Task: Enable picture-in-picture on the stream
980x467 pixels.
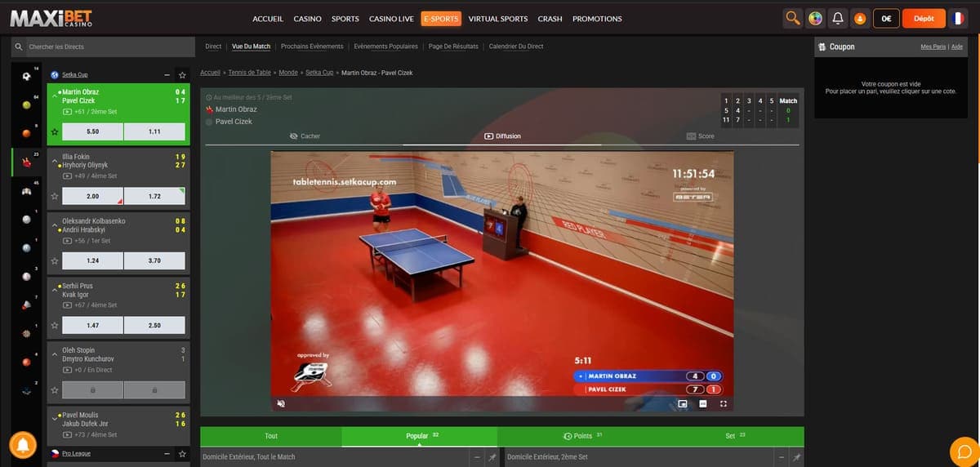Action: [x=683, y=403]
